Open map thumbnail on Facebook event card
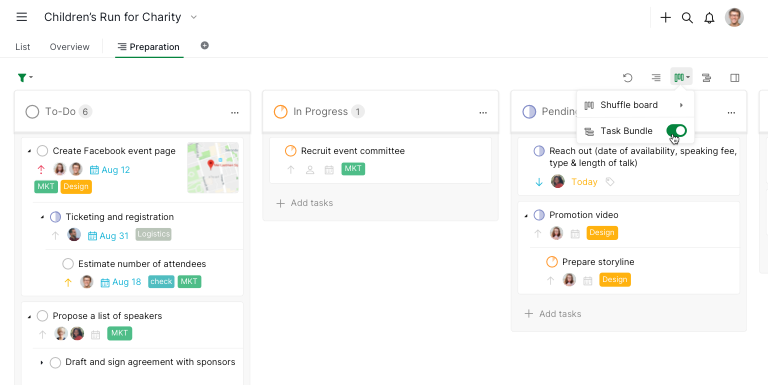 pos(213,168)
